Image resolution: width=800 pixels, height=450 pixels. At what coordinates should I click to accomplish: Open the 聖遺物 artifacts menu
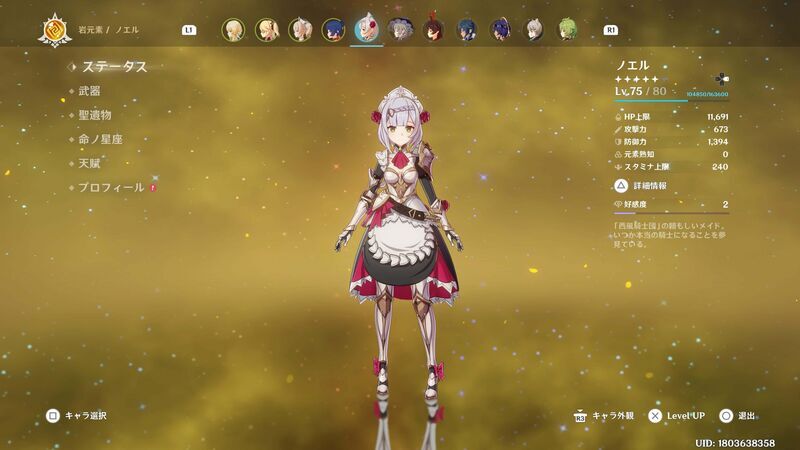pyautogui.click(x=95, y=115)
